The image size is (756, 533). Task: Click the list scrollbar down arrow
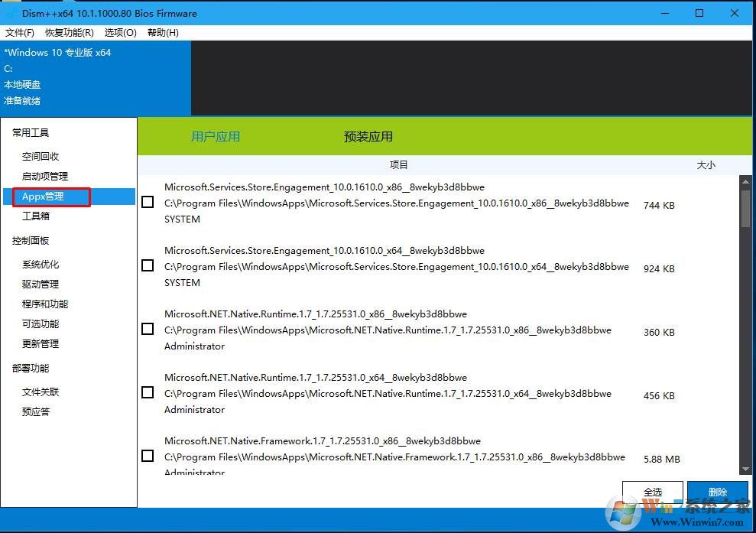[x=745, y=469]
